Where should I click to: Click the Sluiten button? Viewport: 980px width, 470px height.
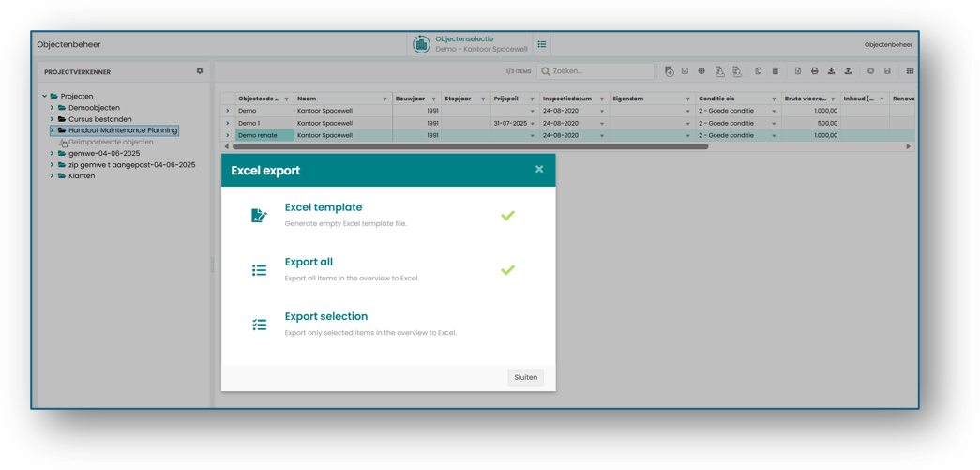[525, 377]
